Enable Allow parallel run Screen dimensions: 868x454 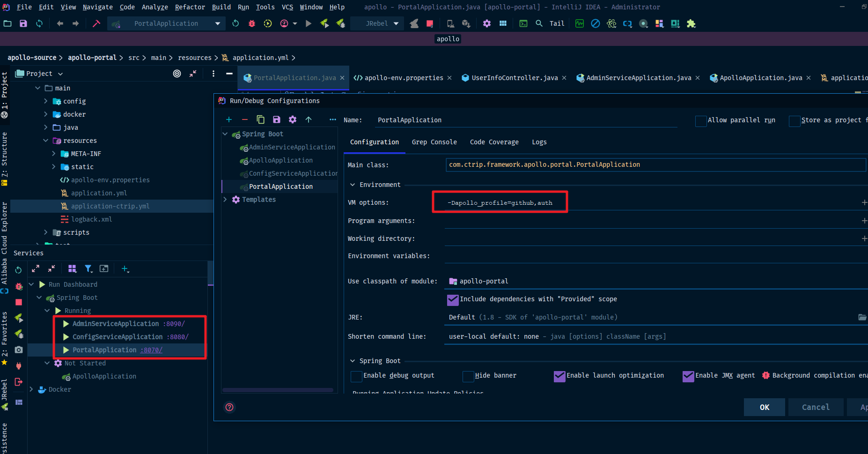(701, 121)
